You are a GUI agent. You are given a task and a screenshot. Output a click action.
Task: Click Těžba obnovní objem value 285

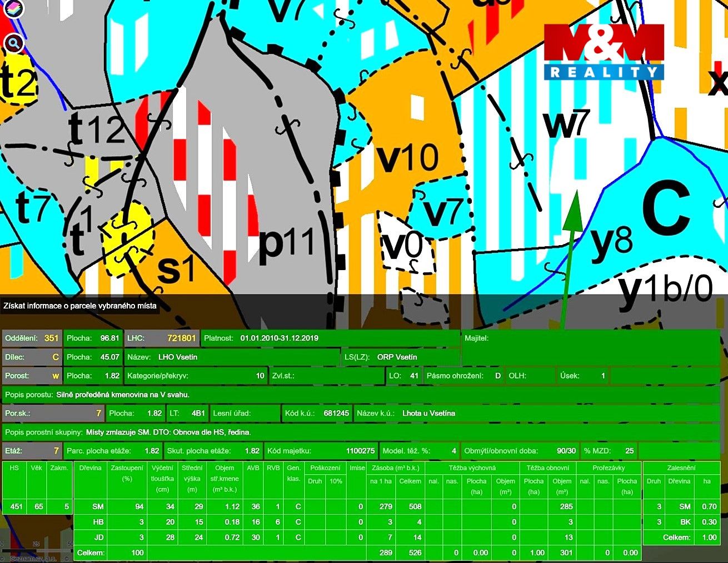(566, 506)
